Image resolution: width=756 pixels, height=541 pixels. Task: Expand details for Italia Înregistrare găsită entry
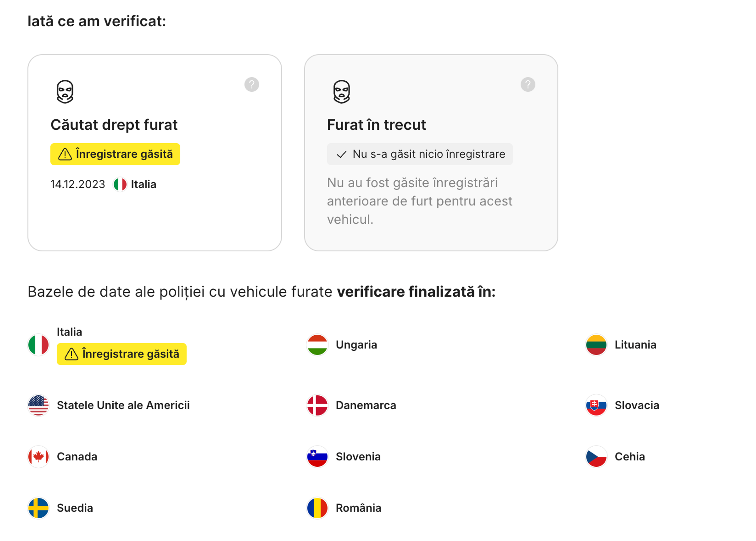[122, 354]
